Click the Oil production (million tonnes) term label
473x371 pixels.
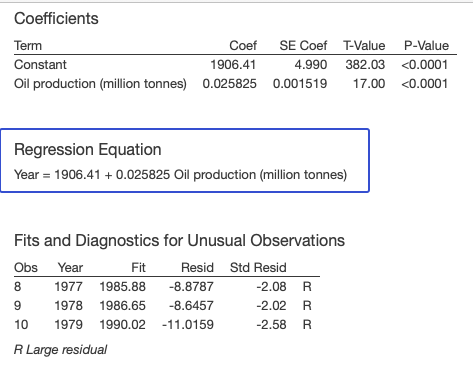point(100,84)
